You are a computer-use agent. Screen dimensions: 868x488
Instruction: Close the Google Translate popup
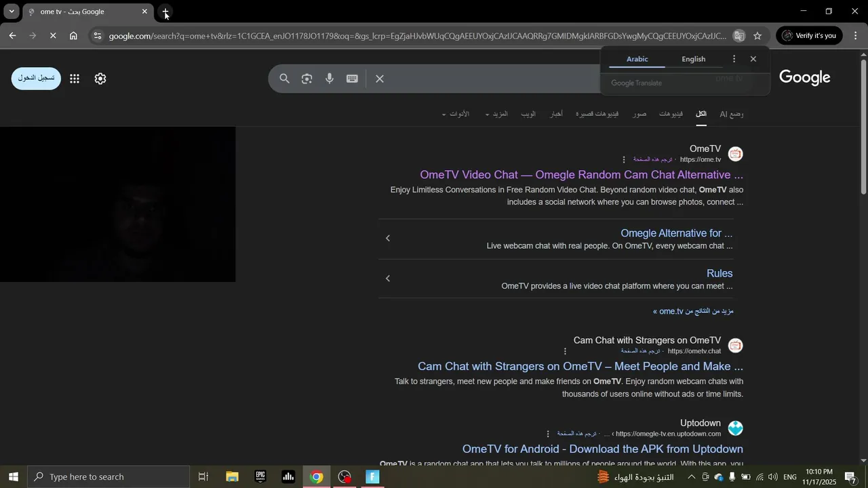pyautogui.click(x=753, y=59)
